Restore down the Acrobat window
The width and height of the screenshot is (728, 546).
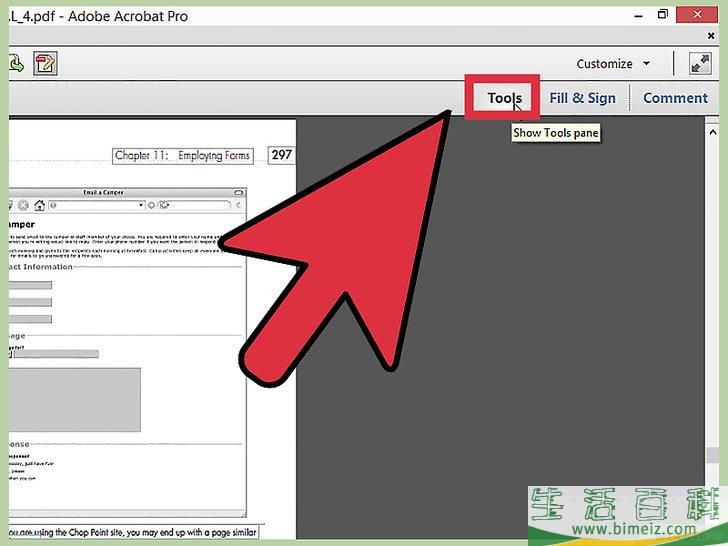(663, 14)
